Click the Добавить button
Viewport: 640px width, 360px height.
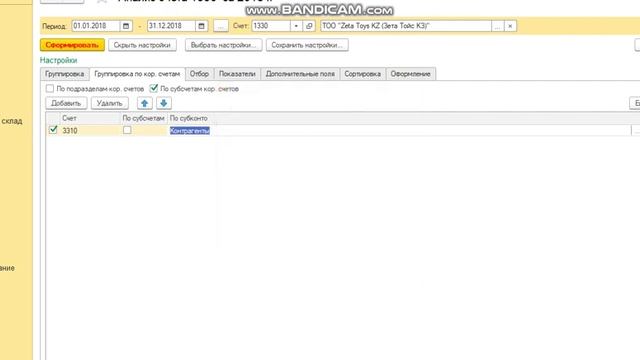pyautogui.click(x=66, y=103)
